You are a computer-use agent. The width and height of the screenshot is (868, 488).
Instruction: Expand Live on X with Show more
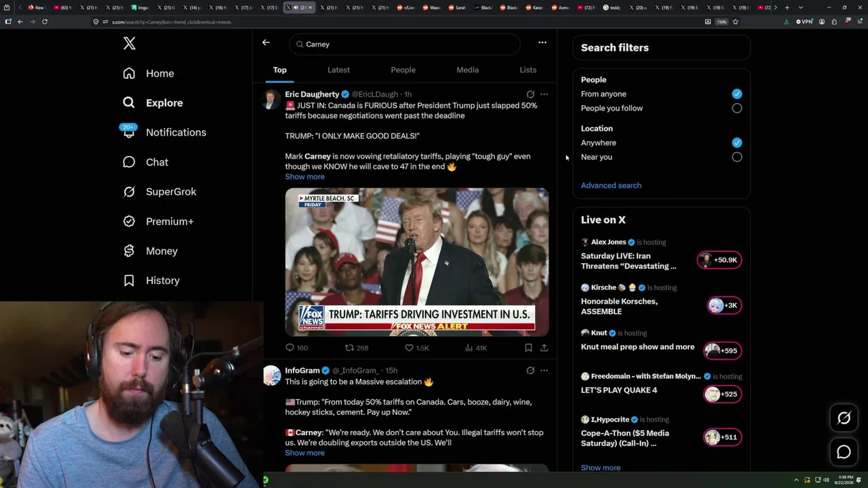click(601, 468)
